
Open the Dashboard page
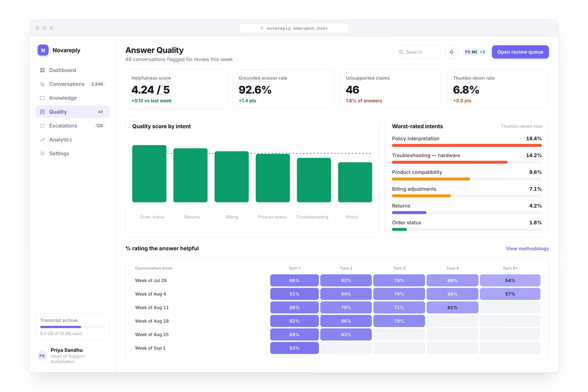click(73, 70)
